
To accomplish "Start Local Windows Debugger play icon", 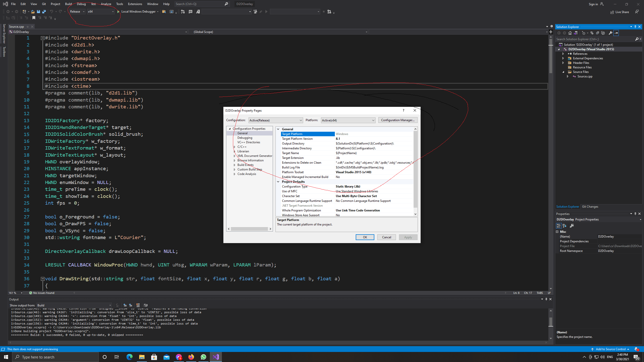I will (x=118, y=12).
